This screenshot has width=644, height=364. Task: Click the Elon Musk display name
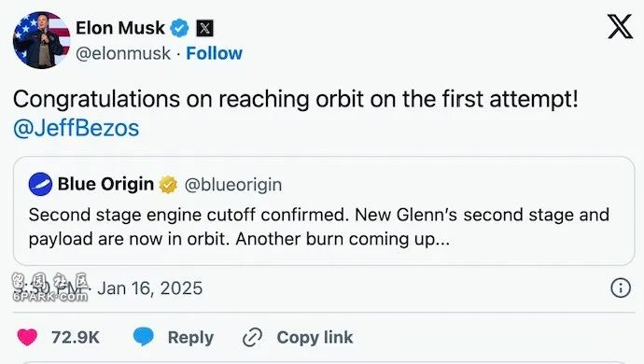tap(120, 28)
